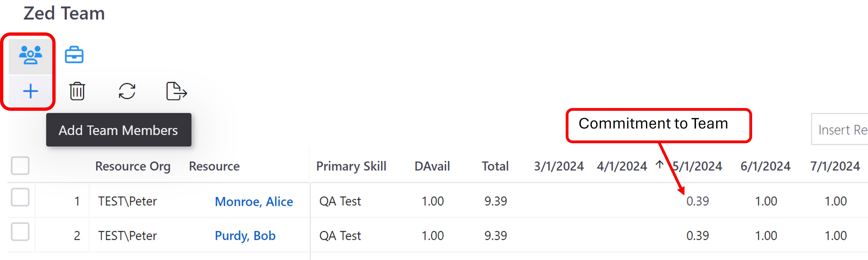This screenshot has width=868, height=260.
Task: Sort by the Total column header
Action: (x=495, y=166)
